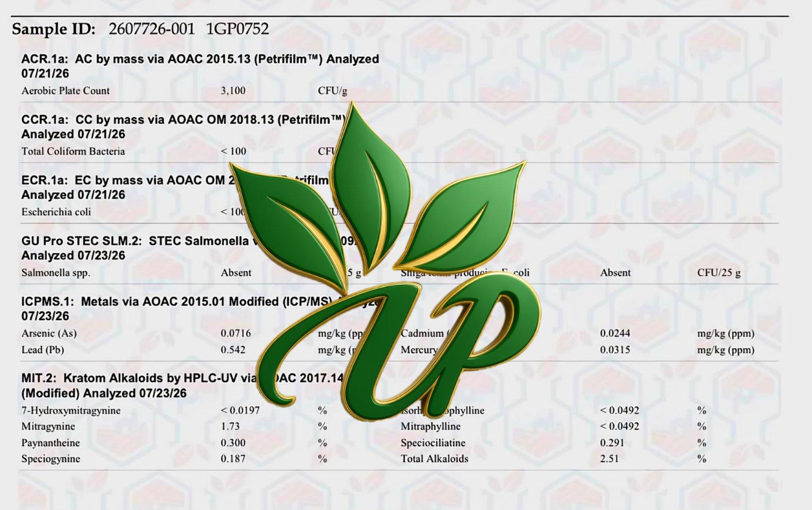
Task: Select the "Speciociliatine" label
Action: point(433,443)
